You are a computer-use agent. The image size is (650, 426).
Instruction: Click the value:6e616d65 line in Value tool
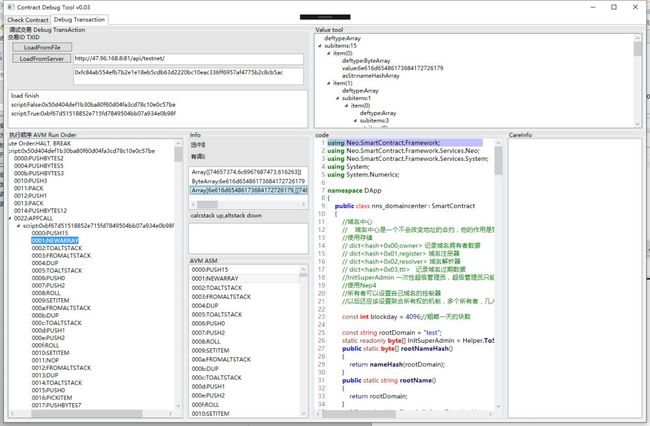(393, 68)
